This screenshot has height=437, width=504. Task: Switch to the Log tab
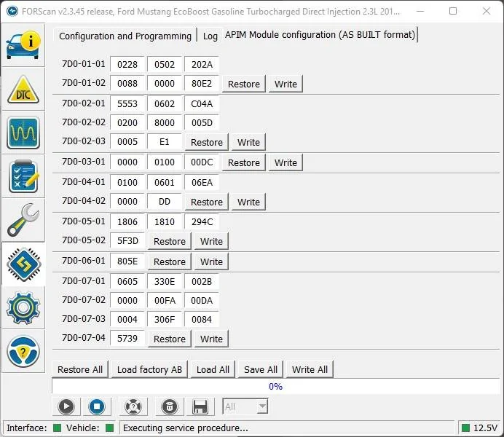pyautogui.click(x=210, y=36)
